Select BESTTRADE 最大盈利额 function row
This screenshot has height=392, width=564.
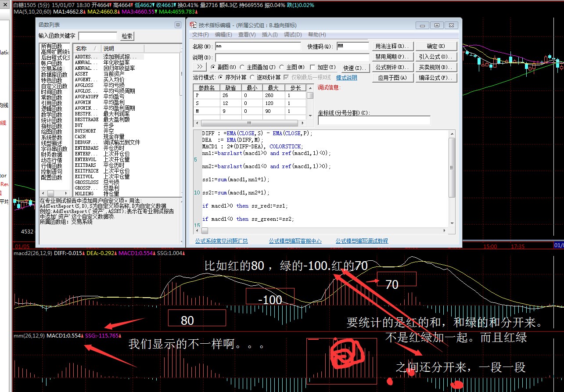point(108,119)
